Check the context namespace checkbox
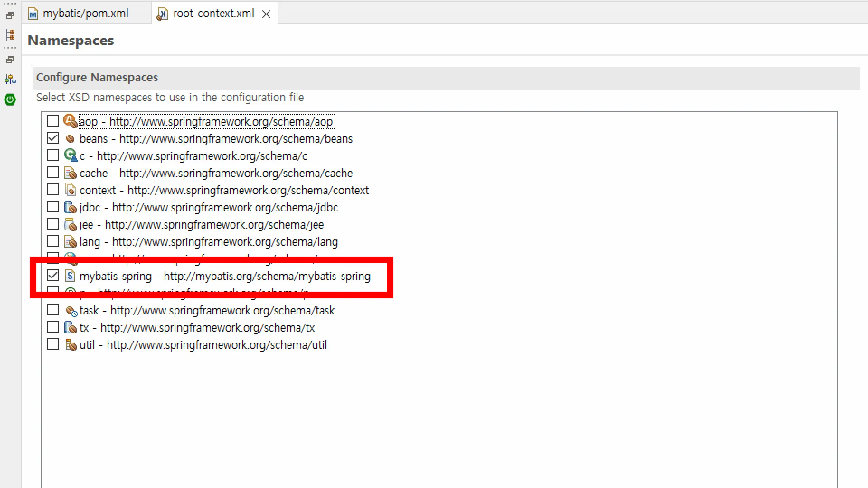 [x=53, y=190]
